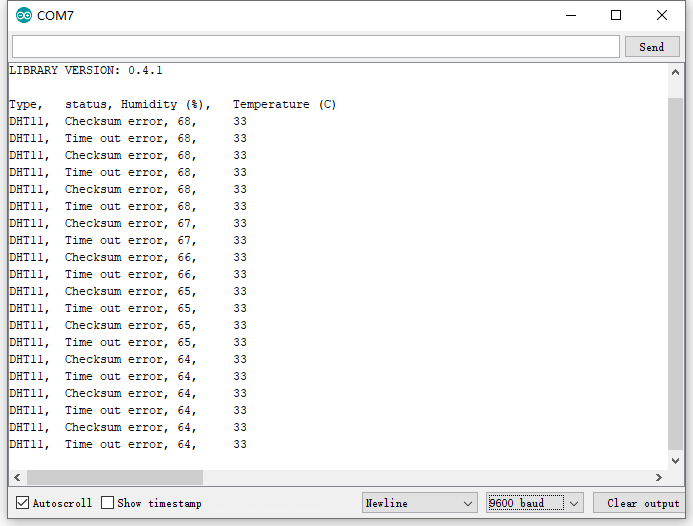Maximize the COM7 window
Viewport: 693px width, 526px height.
coord(616,15)
